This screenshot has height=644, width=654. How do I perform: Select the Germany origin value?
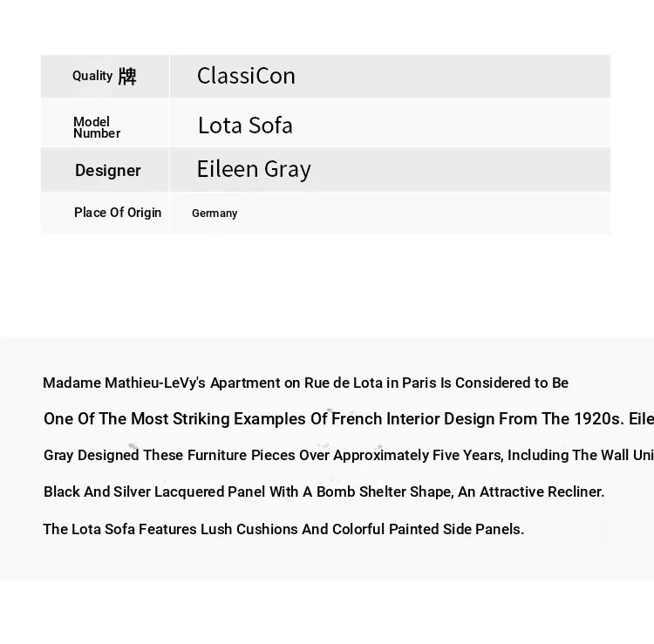215,214
